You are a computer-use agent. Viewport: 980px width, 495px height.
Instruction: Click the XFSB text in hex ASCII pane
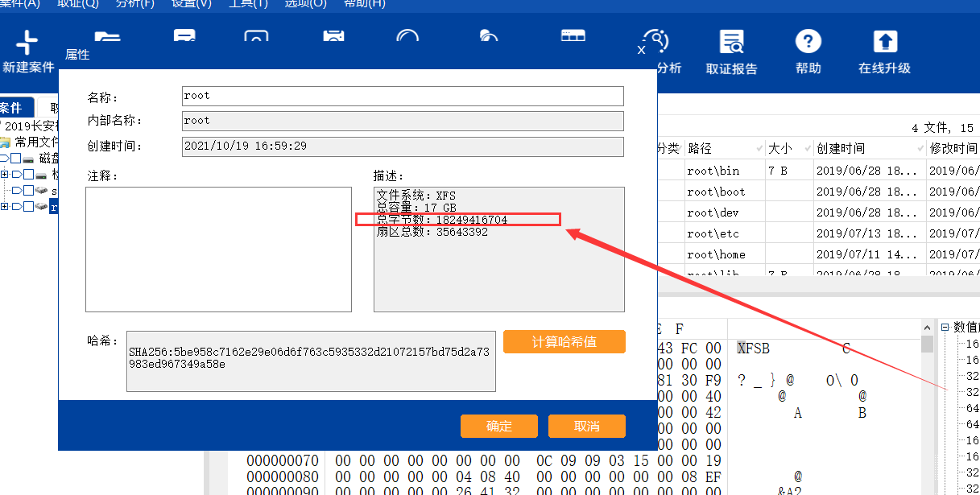[753, 349]
